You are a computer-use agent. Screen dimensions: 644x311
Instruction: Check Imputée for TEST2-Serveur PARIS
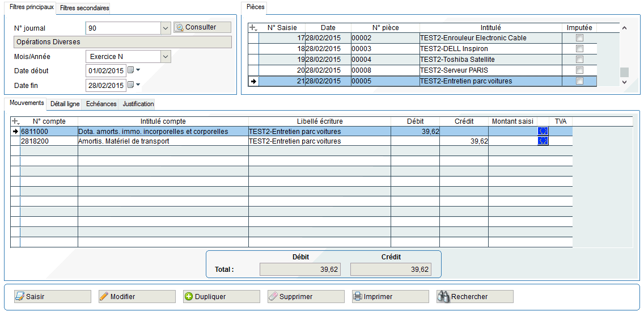[579, 70]
